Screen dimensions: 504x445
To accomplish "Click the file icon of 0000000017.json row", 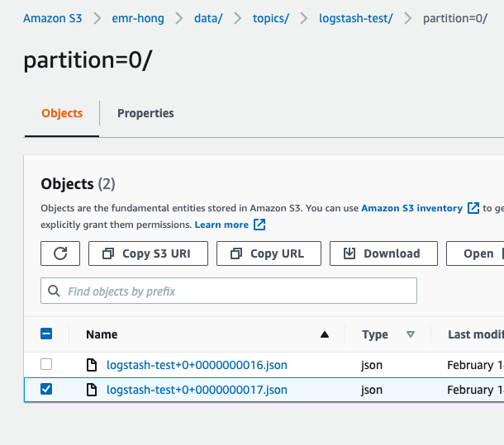I will coord(92,390).
